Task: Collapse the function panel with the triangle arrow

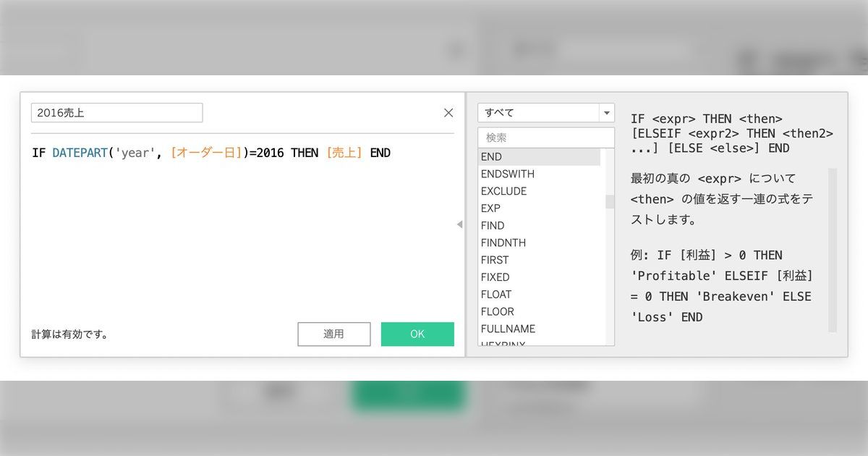Action: [x=459, y=224]
